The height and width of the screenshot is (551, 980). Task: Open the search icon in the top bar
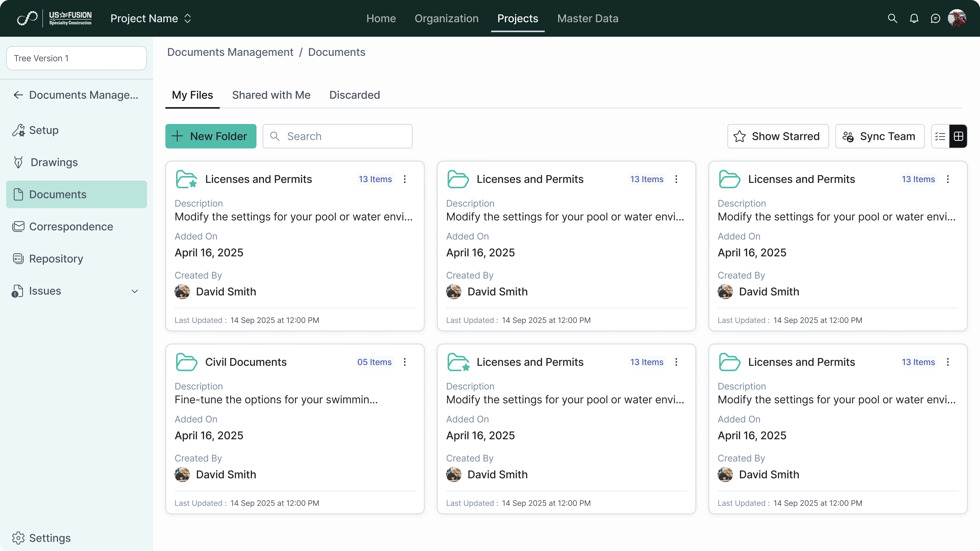[x=893, y=18]
